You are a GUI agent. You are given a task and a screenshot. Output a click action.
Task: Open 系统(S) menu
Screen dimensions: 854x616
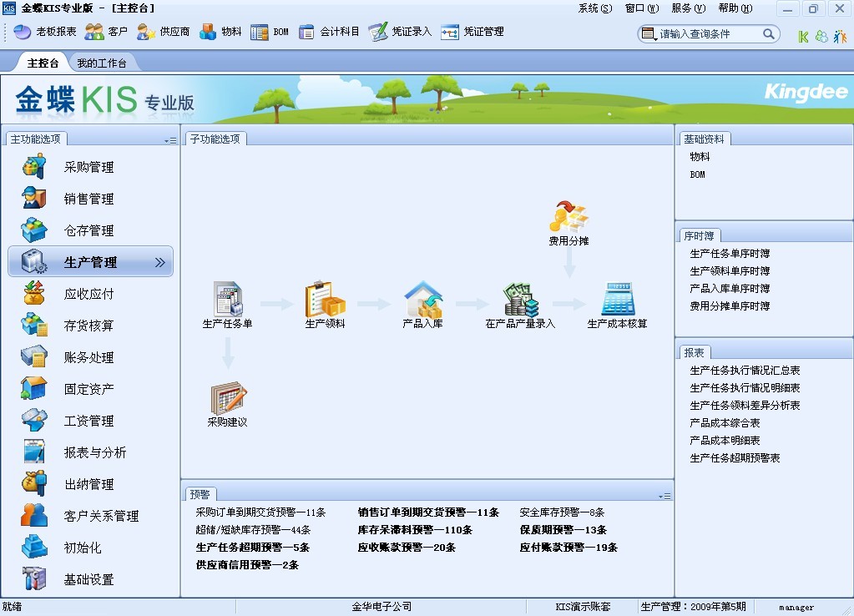click(x=594, y=8)
